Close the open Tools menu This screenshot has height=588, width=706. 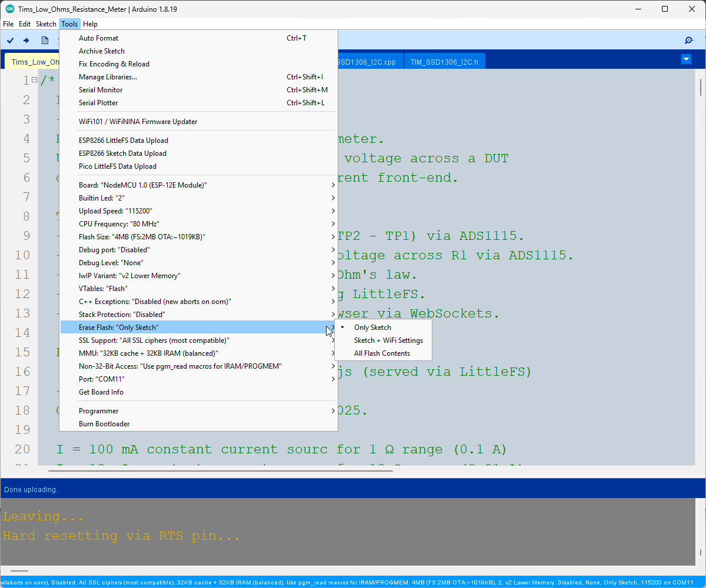click(69, 24)
